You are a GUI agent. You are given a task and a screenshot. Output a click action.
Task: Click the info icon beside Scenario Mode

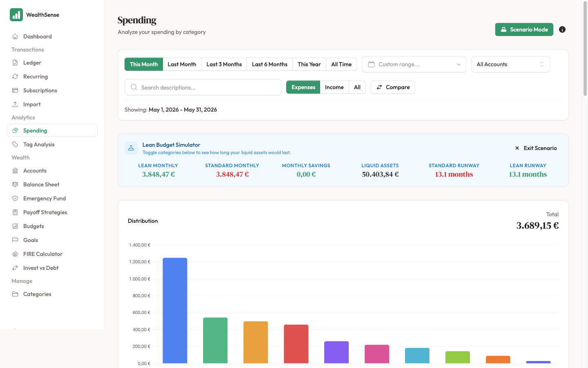click(562, 29)
